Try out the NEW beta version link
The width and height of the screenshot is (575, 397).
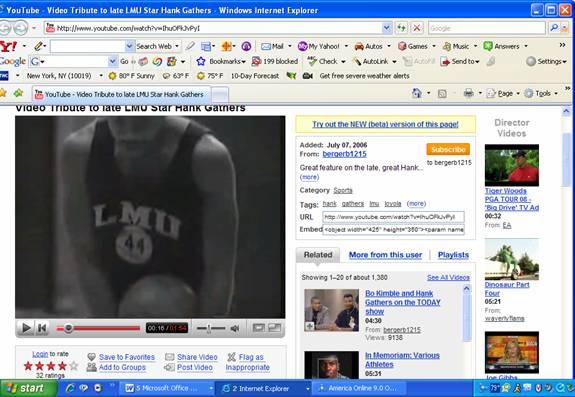point(385,124)
